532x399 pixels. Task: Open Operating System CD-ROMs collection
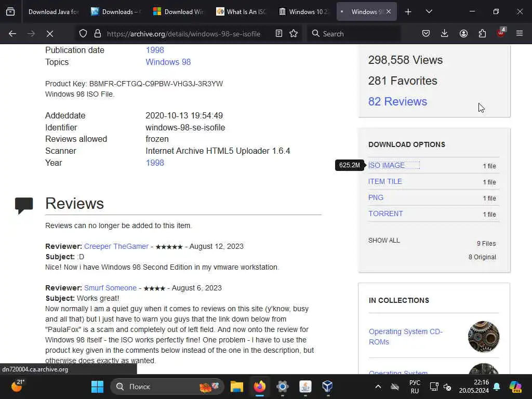pyautogui.click(x=406, y=337)
